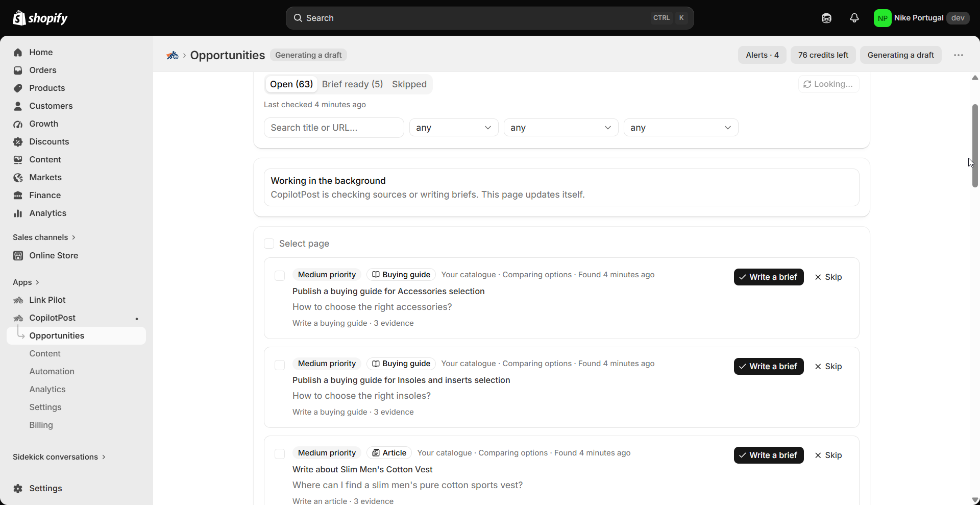Check the Accessories selection opportunity checkbox
Viewport: 980px width, 505px height.
280,276
